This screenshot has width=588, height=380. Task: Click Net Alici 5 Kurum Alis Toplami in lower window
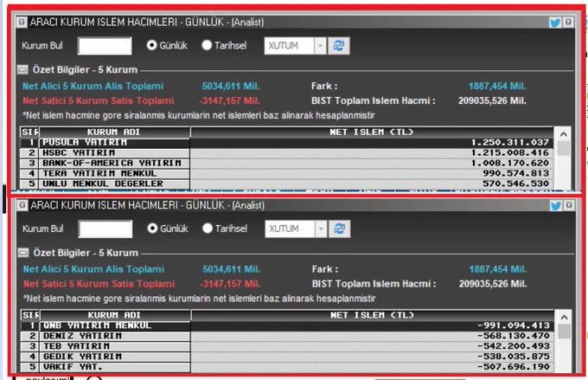click(93, 269)
